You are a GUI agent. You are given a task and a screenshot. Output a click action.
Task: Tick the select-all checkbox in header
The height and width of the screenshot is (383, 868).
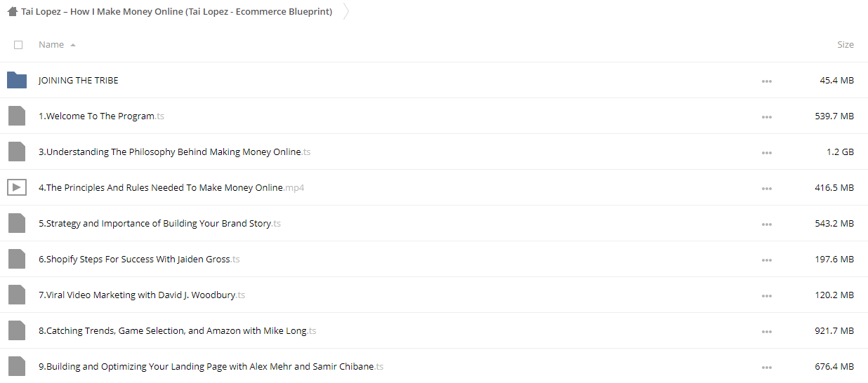click(x=18, y=45)
